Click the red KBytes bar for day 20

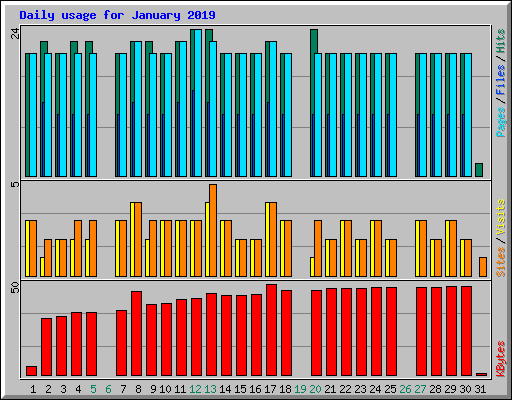pos(316,333)
